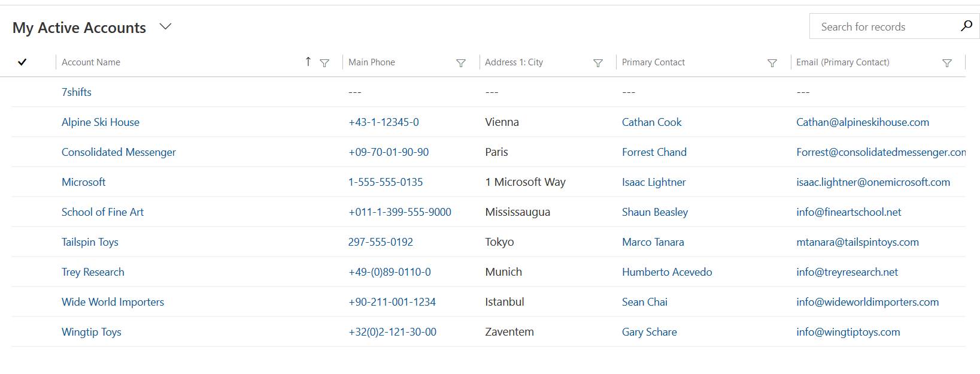Open the Primary Contact column filter
This screenshot has width=980, height=374.
(x=772, y=63)
